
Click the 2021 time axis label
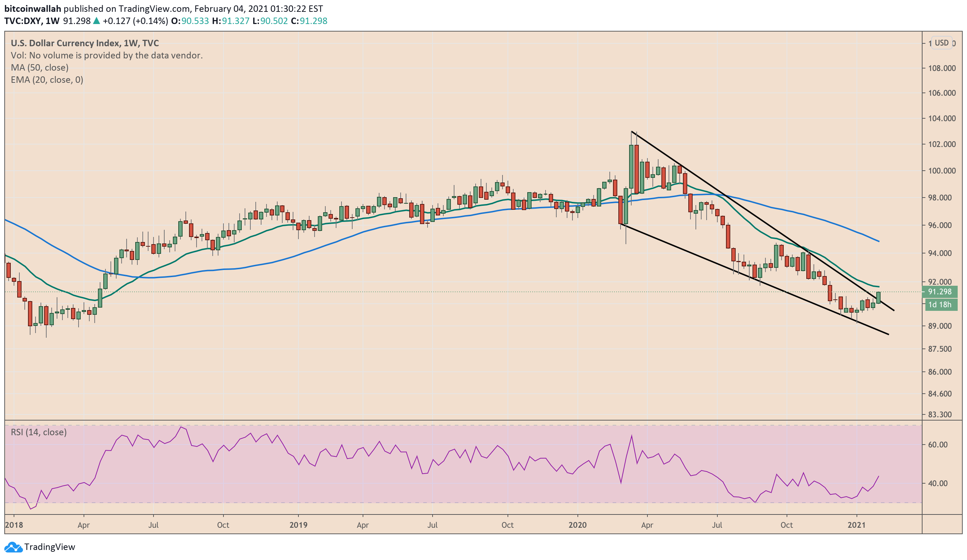[x=856, y=525]
